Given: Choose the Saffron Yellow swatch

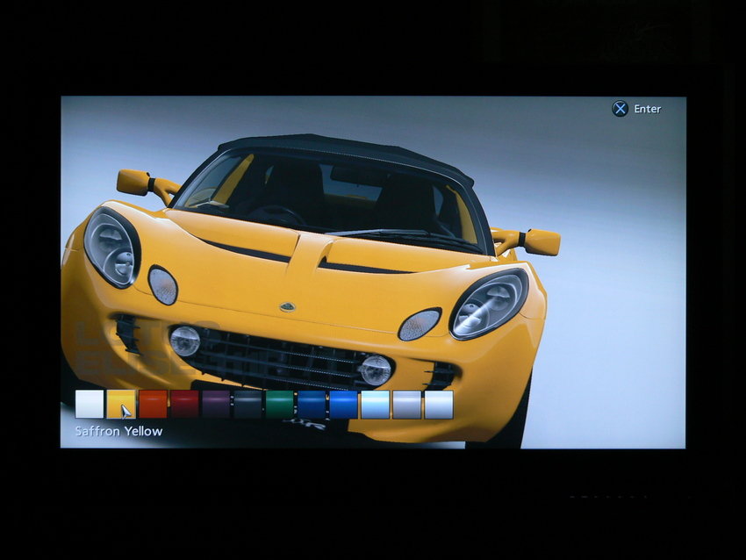Looking at the screenshot, I should tap(121, 405).
